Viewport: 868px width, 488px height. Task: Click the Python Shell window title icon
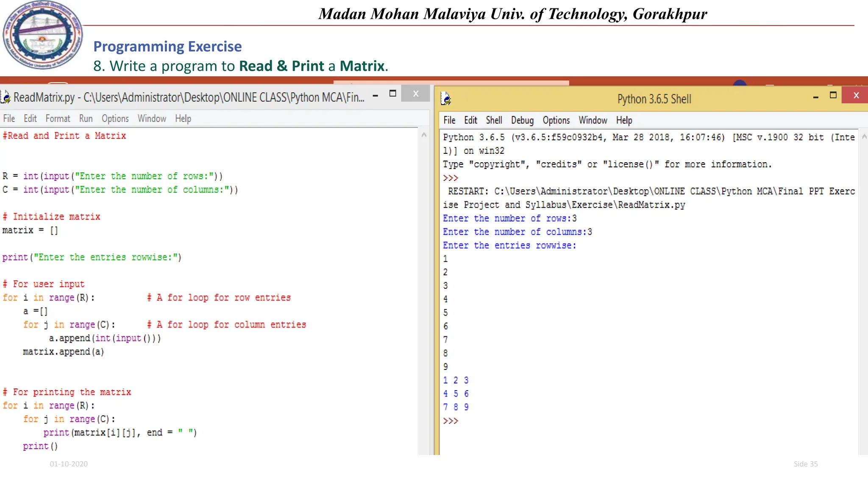click(446, 99)
